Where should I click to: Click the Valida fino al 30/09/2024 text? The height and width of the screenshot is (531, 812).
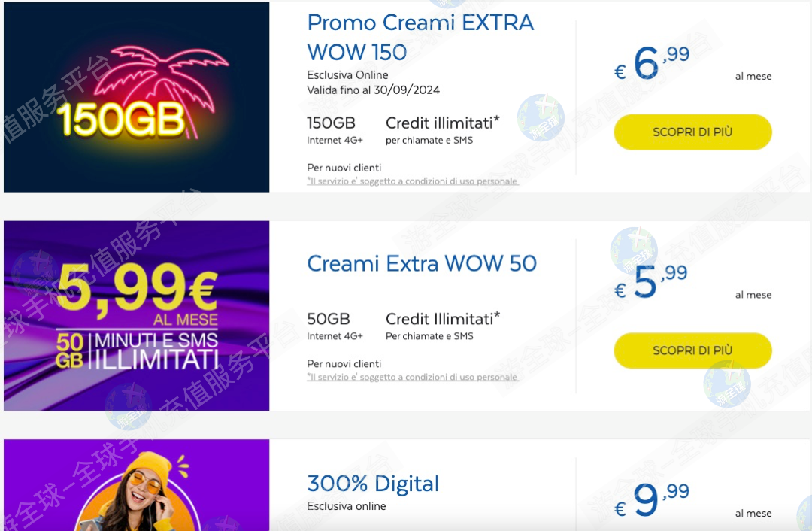pyautogui.click(x=373, y=90)
